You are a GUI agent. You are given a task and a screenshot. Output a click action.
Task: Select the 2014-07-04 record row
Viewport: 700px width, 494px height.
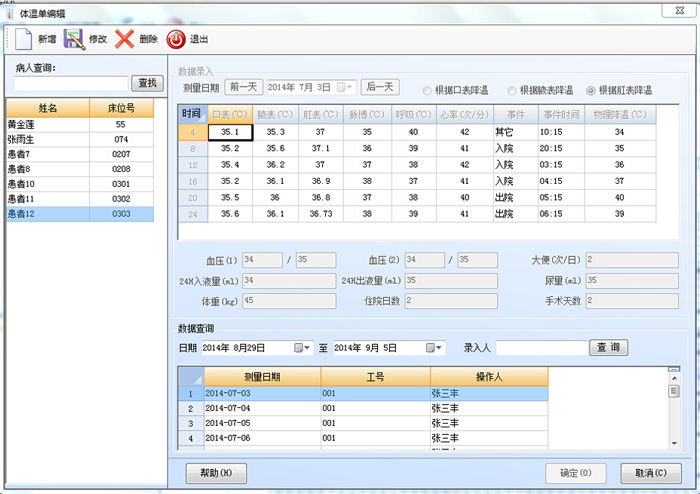click(x=363, y=408)
